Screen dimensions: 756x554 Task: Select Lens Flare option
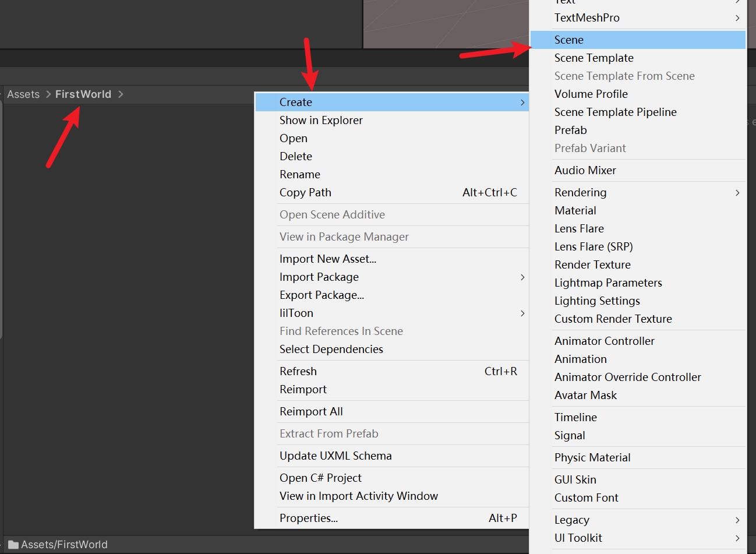[638, 228]
